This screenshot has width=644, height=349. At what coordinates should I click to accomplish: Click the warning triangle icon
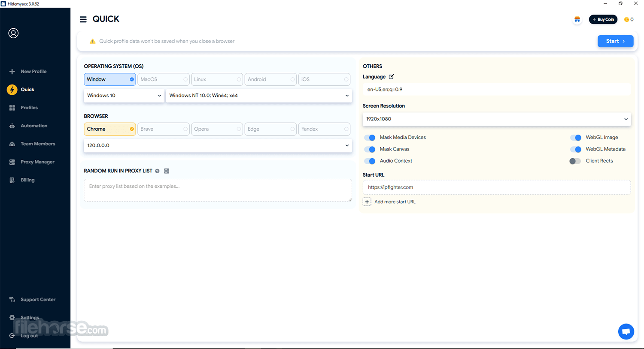point(92,42)
